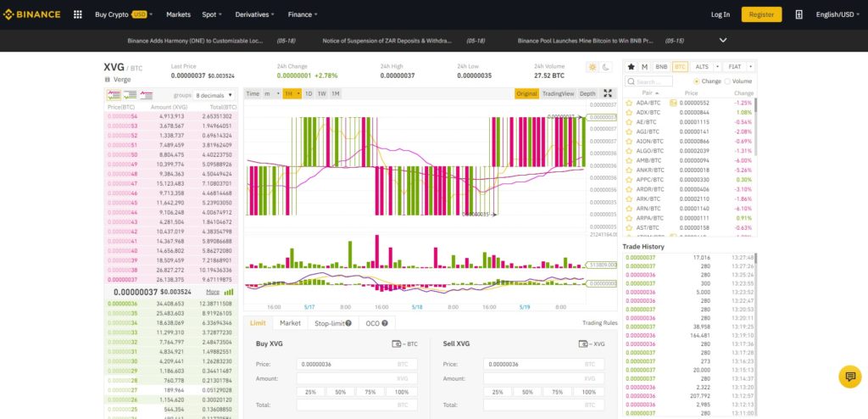The height and width of the screenshot is (419, 868).
Task: Favorite the AGI/BTC pair star
Action: (629, 131)
